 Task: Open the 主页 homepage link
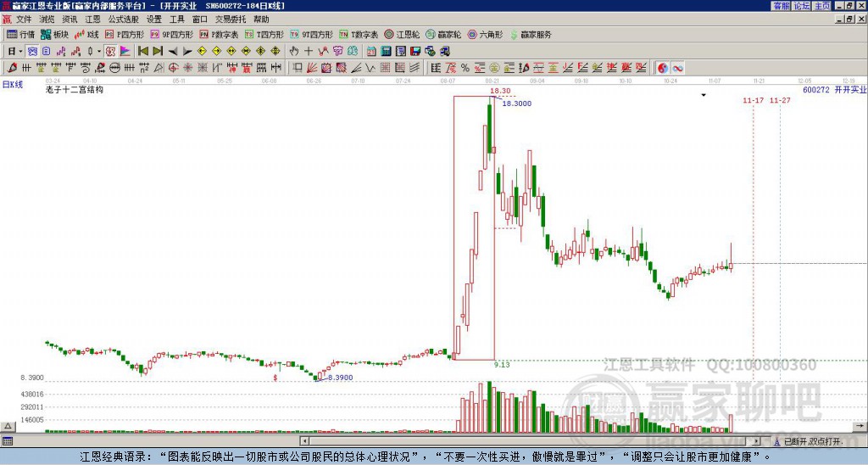tap(822, 6)
